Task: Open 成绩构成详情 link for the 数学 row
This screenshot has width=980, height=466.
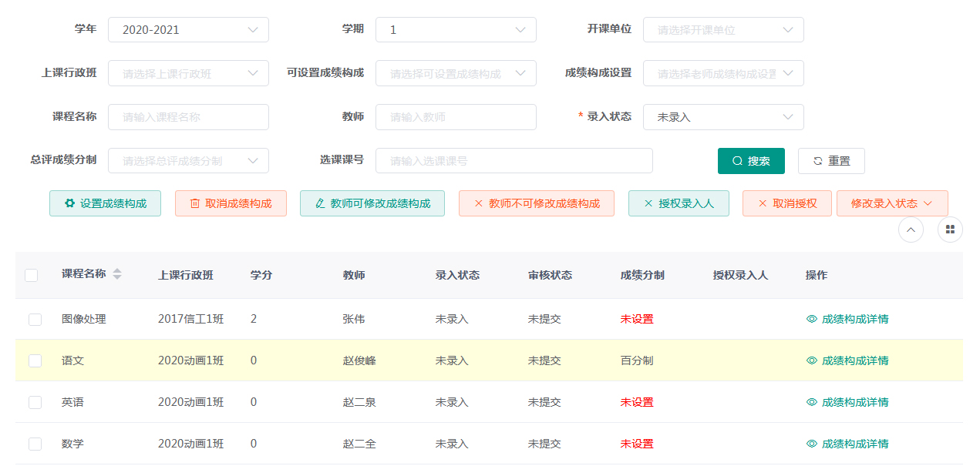Action: [x=854, y=444]
